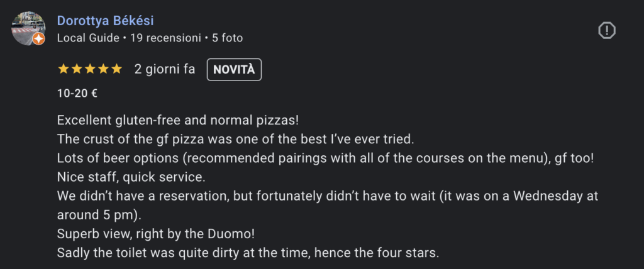Viewport: 644px width, 269px height.
Task: Click the second yellow rating star
Action: (76, 69)
